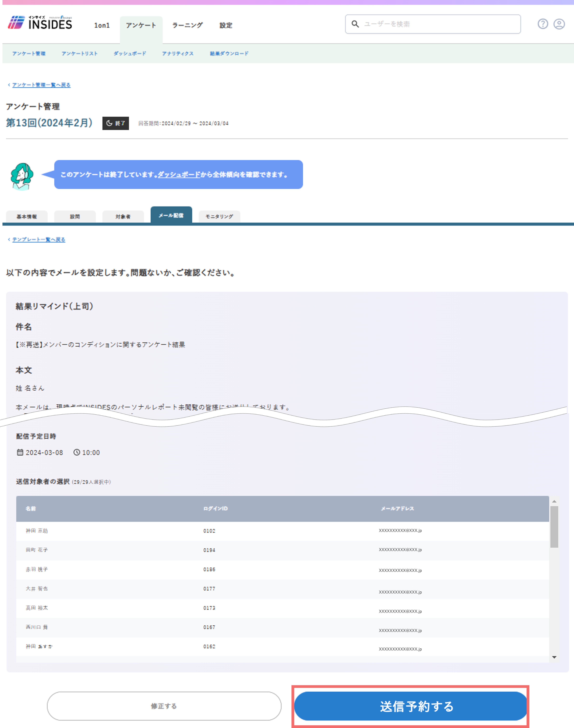Click the clock icon beside 10:00
The image size is (574, 728).
(x=77, y=452)
